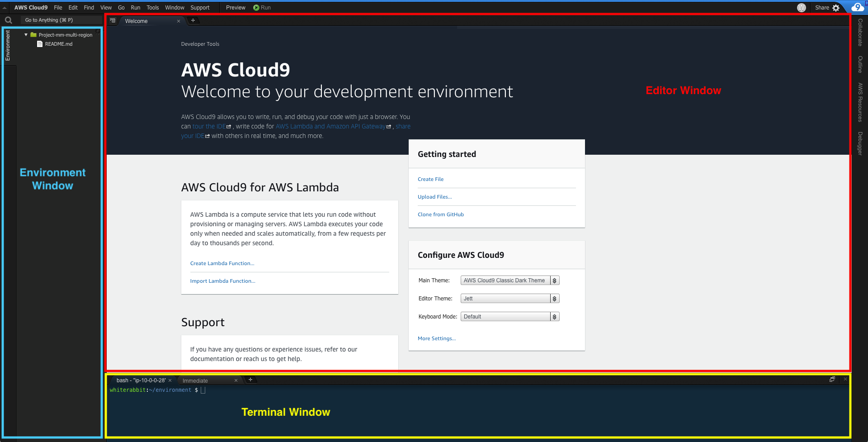The width and height of the screenshot is (868, 442).
Task: Add a new terminal tab with plus icon
Action: (250, 380)
